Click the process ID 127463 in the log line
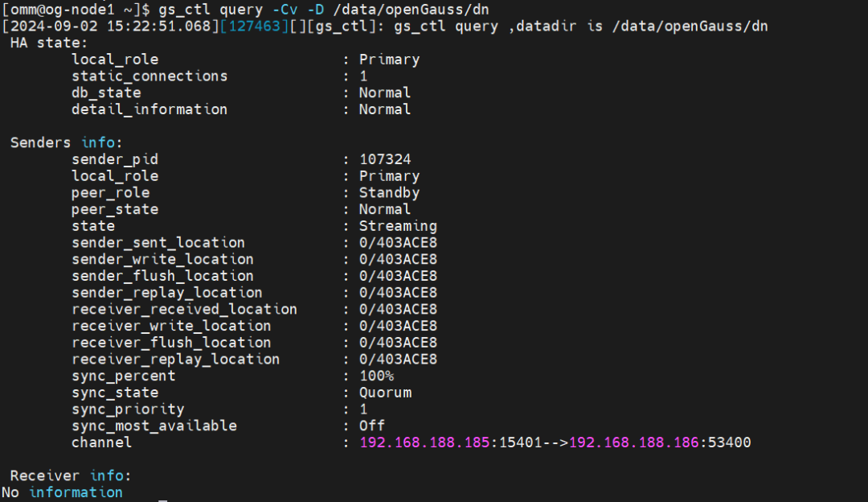Screen dimensions: 868x502 (255, 26)
